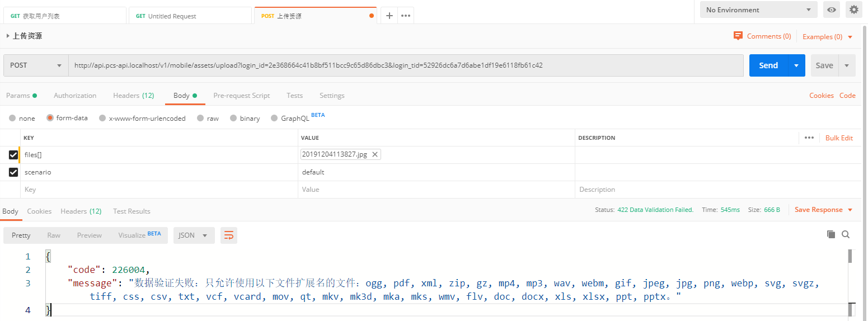868x321 pixels.
Task: Click the wrap lines icon in response
Action: (229, 235)
